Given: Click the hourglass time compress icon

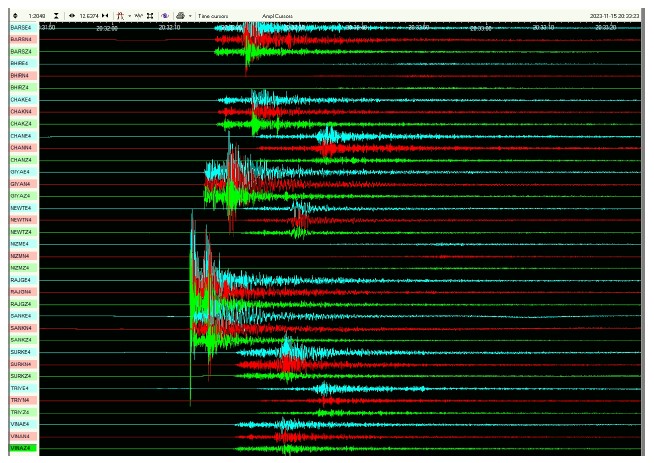Looking at the screenshot, I should tap(56, 16).
